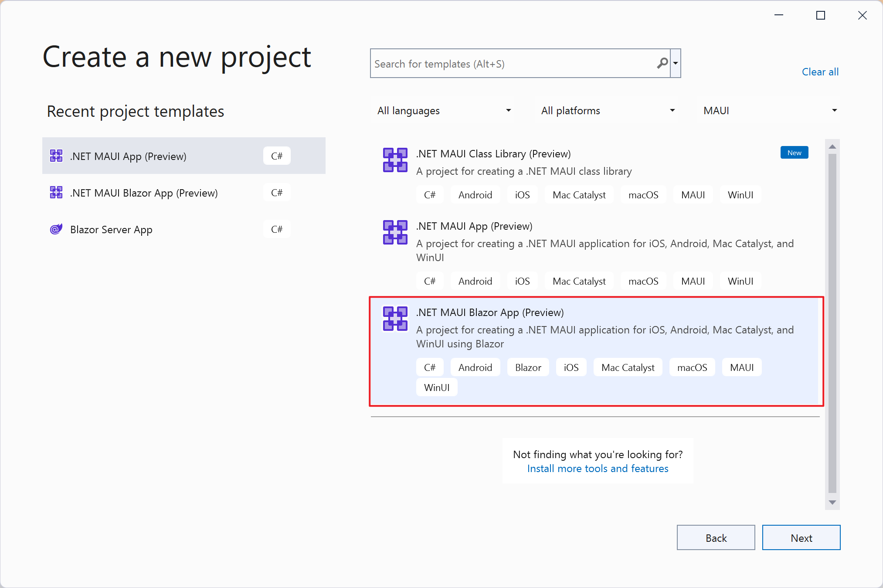Screen dimensions: 883x588
Task: Click the Clear all link
Action: 820,72
